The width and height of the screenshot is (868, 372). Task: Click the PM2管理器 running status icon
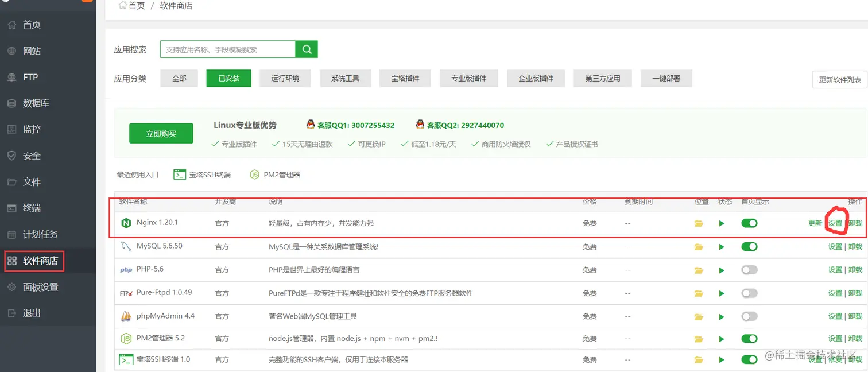click(x=722, y=339)
